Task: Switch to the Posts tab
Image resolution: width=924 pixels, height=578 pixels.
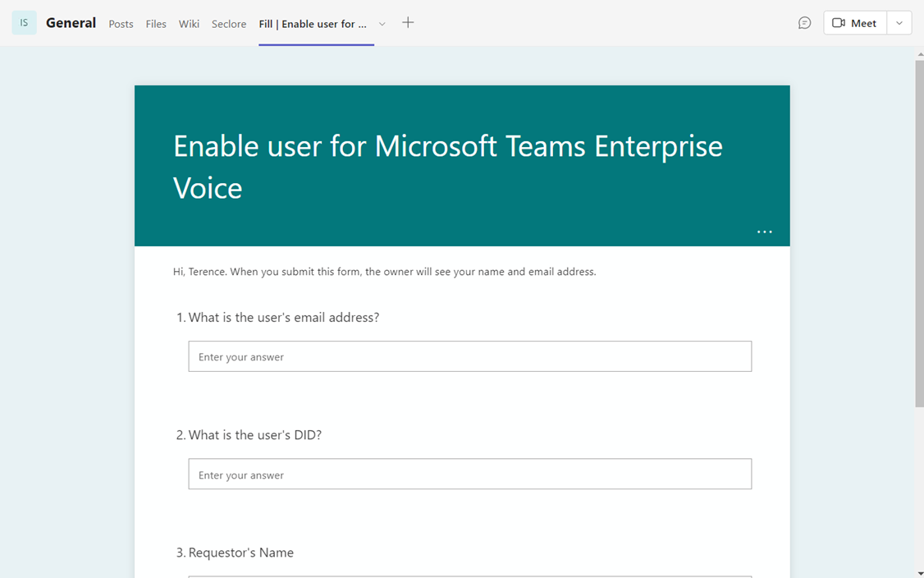Action: coord(121,24)
